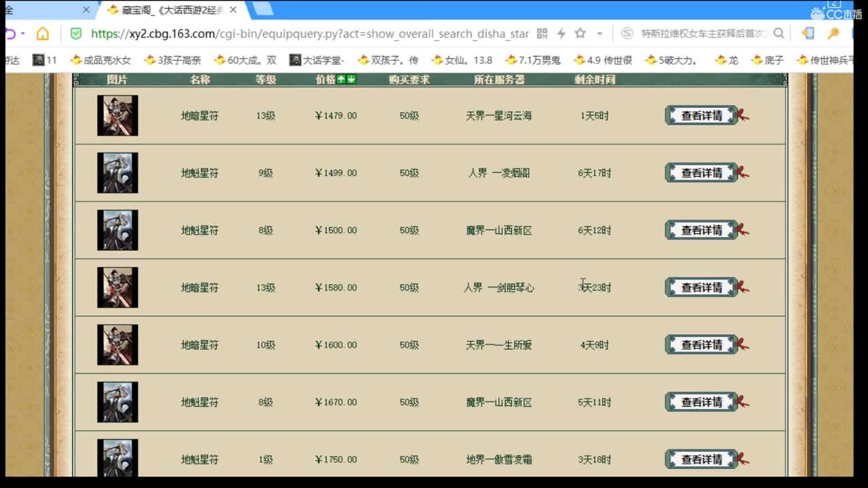View details for ¥1580.00 地暗星符
This screenshot has height=488, width=868.
click(702, 287)
